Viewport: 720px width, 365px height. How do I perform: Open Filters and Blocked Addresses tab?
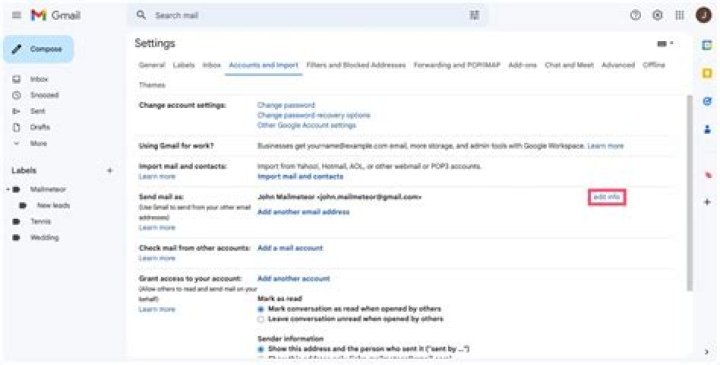tap(356, 65)
